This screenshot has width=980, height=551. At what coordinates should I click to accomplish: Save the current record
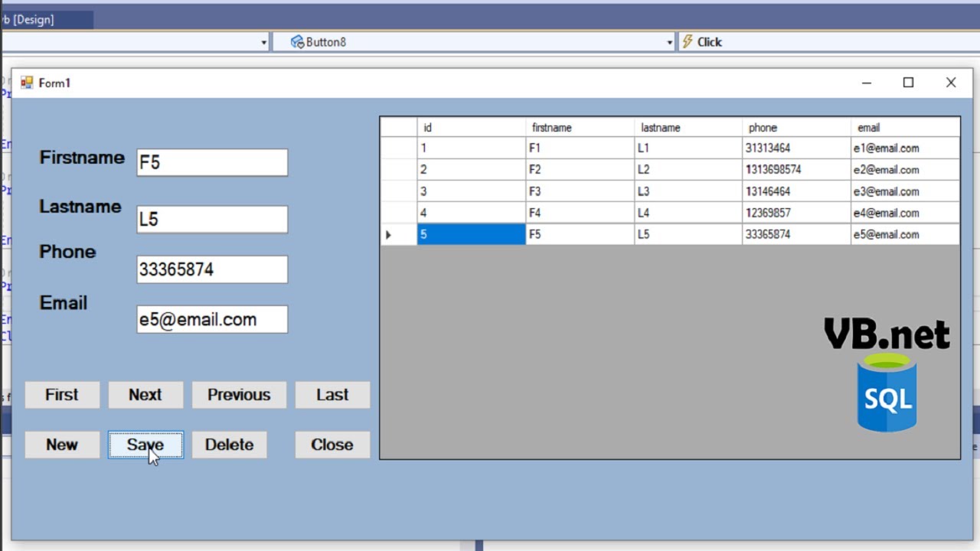coord(145,445)
